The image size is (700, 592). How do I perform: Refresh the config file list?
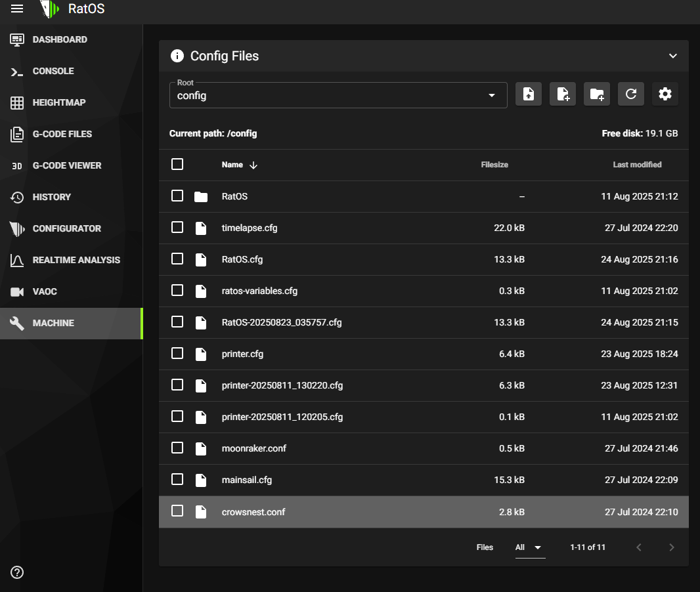[631, 94]
